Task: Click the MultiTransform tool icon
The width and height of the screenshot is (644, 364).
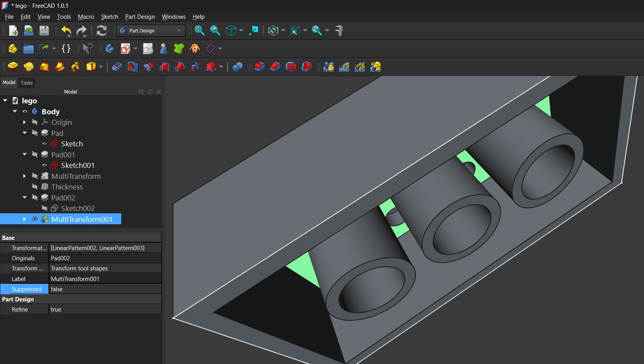Action: [375, 67]
